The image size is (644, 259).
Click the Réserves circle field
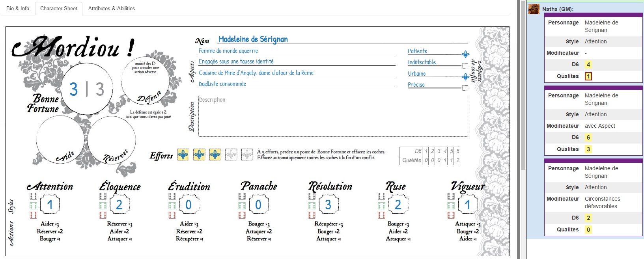pos(112,140)
